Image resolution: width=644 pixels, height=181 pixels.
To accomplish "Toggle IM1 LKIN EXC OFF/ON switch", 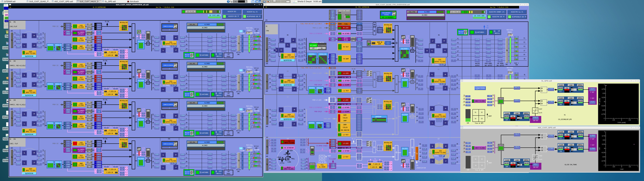I will click(x=139, y=32).
